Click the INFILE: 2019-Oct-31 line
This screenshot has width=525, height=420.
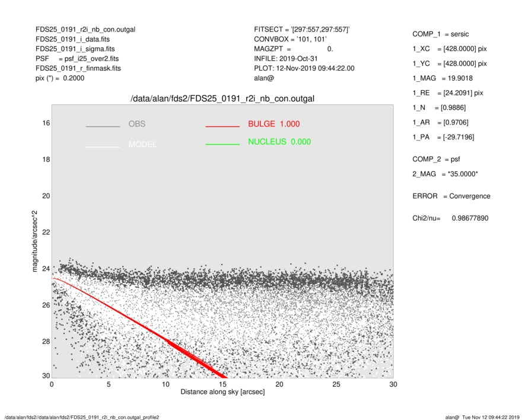(x=285, y=59)
